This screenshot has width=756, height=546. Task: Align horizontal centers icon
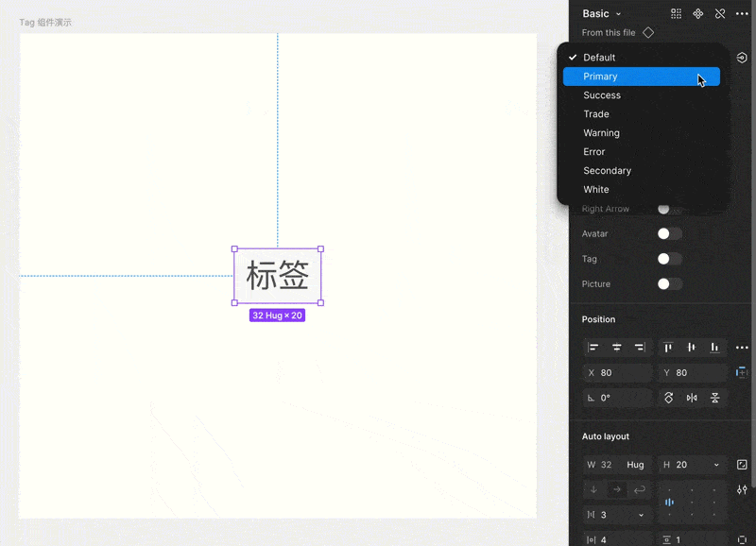[617, 348]
